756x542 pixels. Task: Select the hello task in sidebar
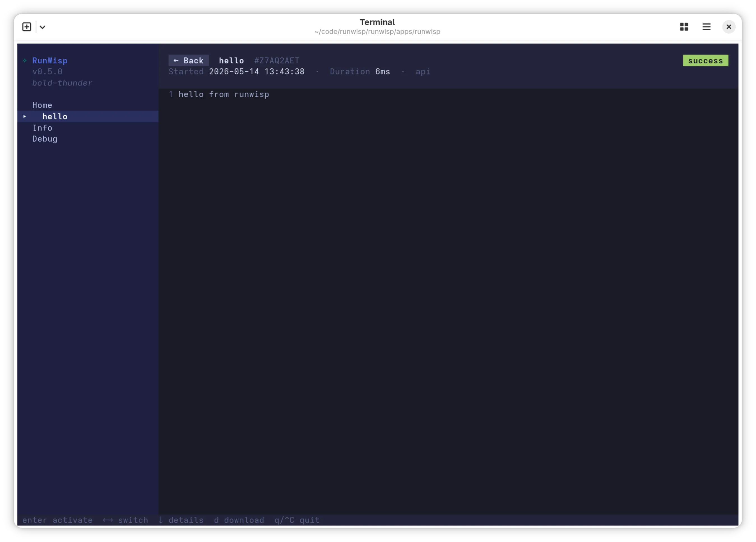tap(88, 116)
